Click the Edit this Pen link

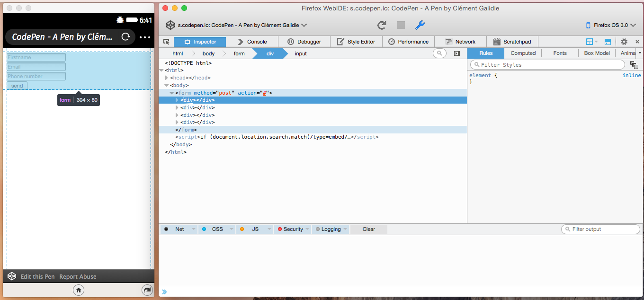click(x=37, y=276)
